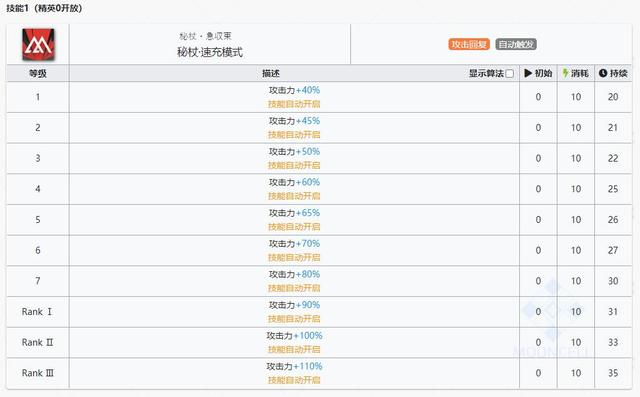Image resolution: width=640 pixels, height=397 pixels.
Task: Click the Rank Ⅱ row label
Action: pos(38,342)
